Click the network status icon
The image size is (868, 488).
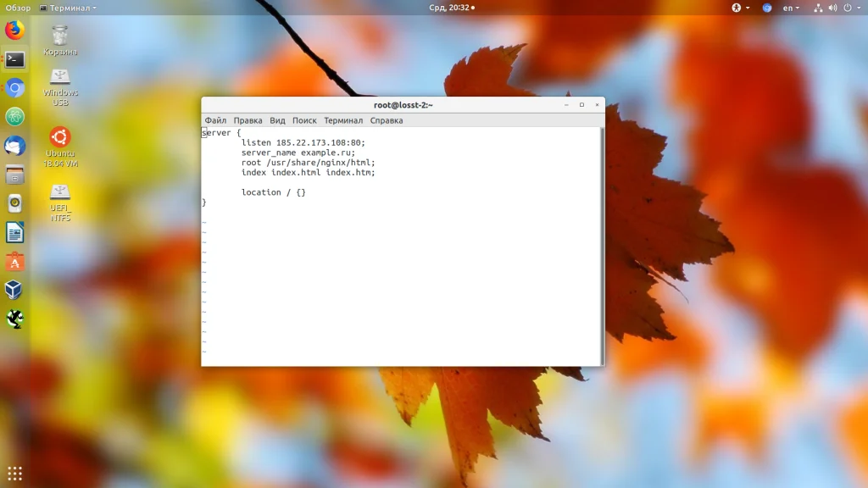(x=818, y=8)
